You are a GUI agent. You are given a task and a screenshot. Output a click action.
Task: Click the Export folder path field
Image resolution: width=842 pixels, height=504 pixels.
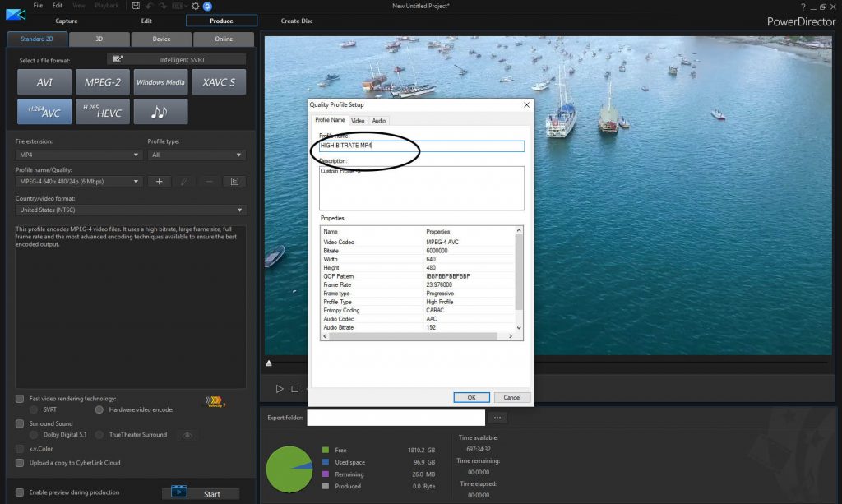coord(396,418)
